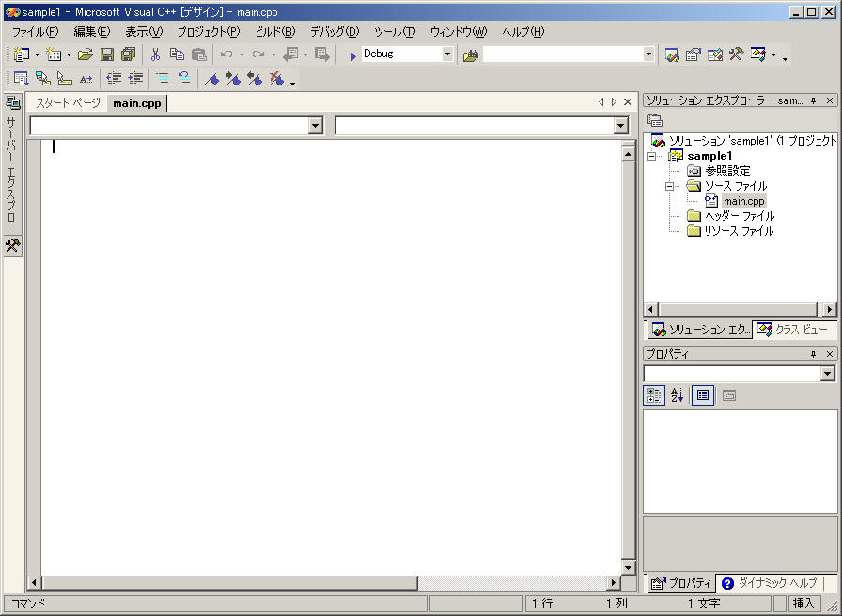Viewport: 842px width, 616px height.
Task: Click the Add New Item toolbar icon
Action: pos(54,54)
